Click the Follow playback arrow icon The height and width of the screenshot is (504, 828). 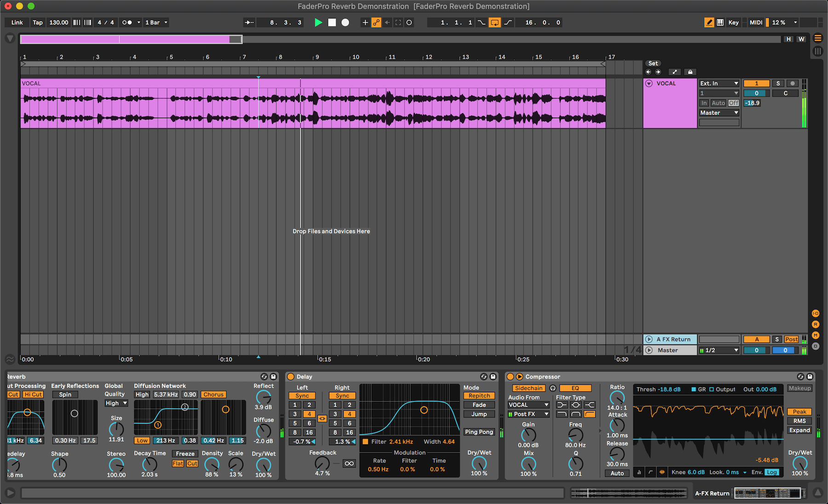[249, 23]
